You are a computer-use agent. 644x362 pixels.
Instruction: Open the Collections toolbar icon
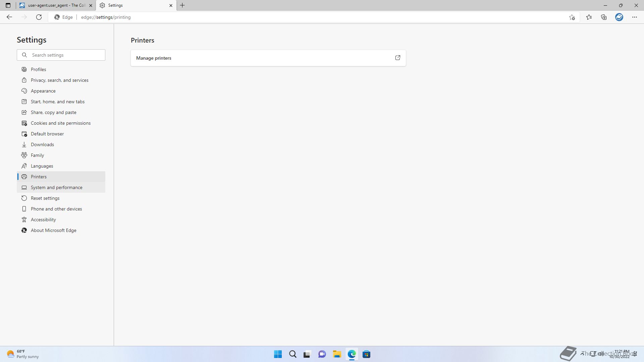(604, 17)
